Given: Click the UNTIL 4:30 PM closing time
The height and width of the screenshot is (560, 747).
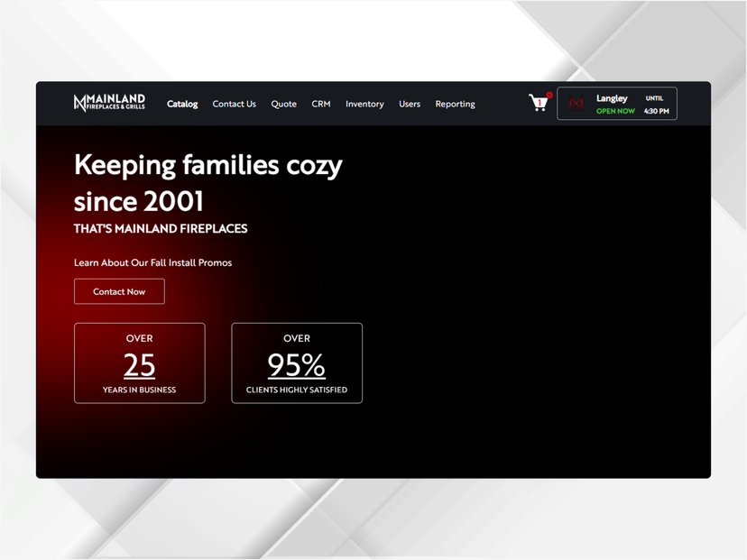Looking at the screenshot, I should click(x=656, y=105).
